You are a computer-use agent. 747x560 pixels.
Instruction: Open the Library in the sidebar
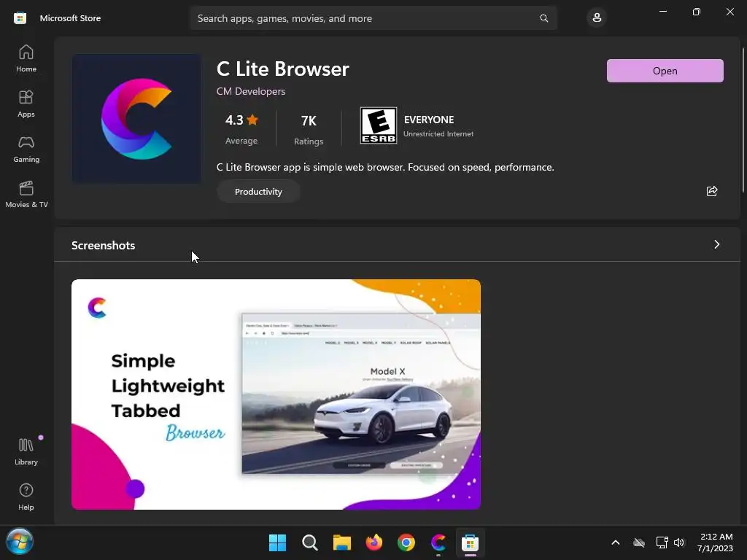coord(26,452)
